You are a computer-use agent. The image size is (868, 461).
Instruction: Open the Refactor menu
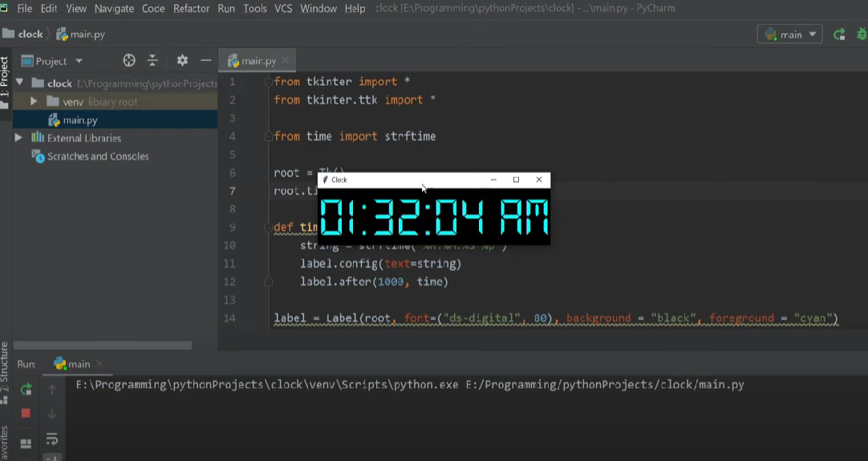pos(191,8)
